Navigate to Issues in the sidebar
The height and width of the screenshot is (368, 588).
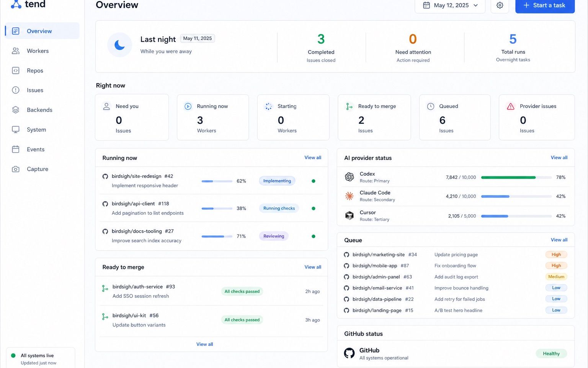pyautogui.click(x=42, y=90)
